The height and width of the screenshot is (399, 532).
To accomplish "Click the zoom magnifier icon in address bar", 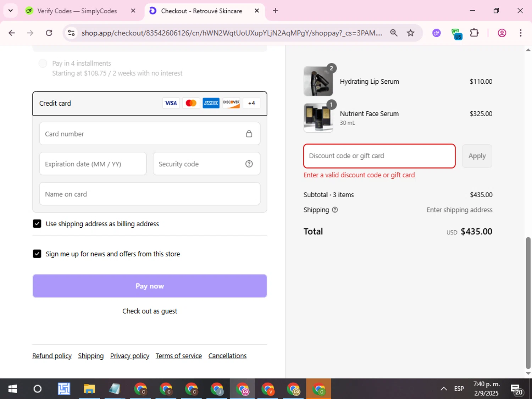I will tap(394, 33).
